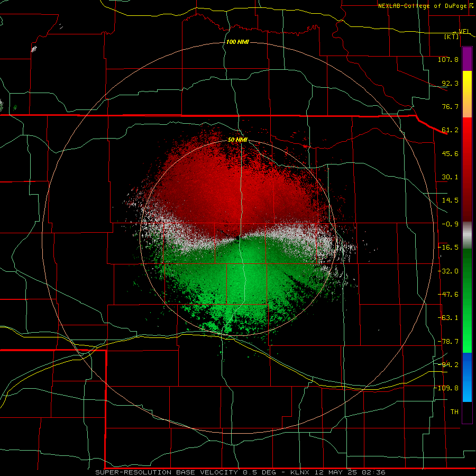
Task: Select the 92.3 velocity scale value
Action: point(450,83)
